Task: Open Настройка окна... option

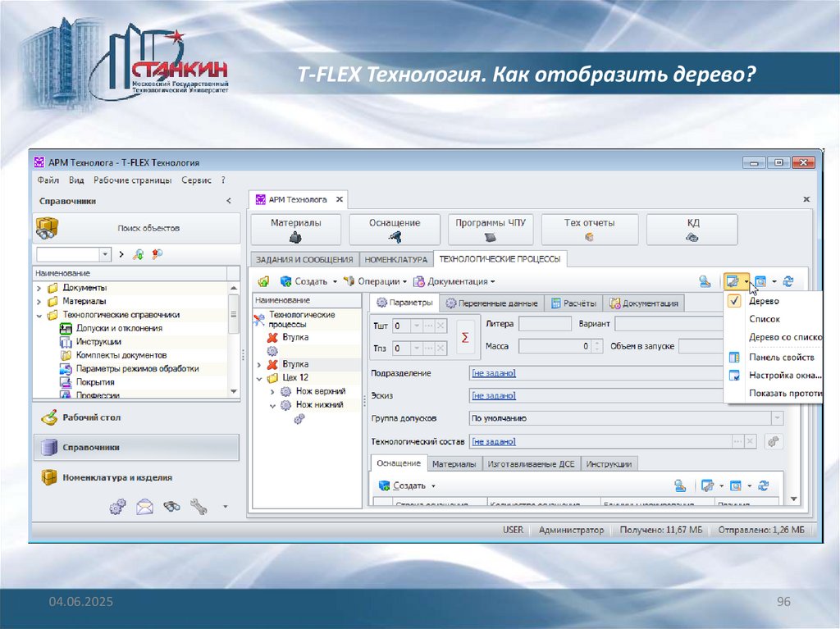Action: [x=773, y=375]
